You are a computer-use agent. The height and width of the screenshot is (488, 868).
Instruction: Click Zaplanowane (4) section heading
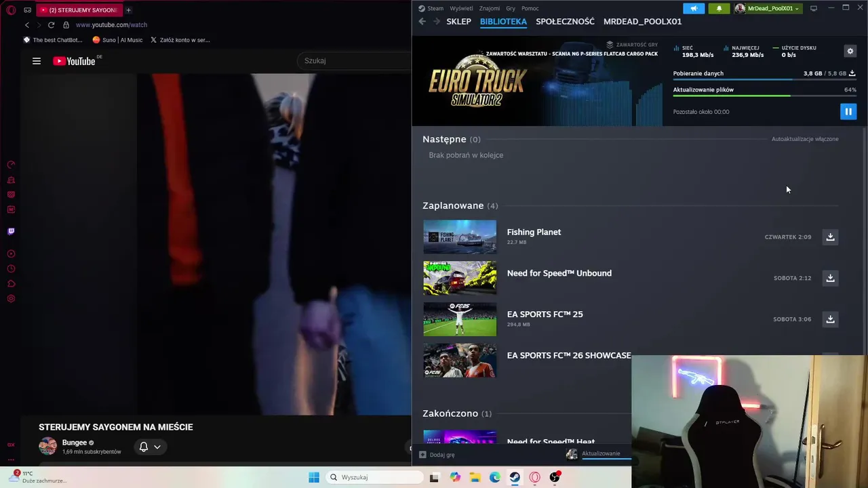[x=460, y=205]
